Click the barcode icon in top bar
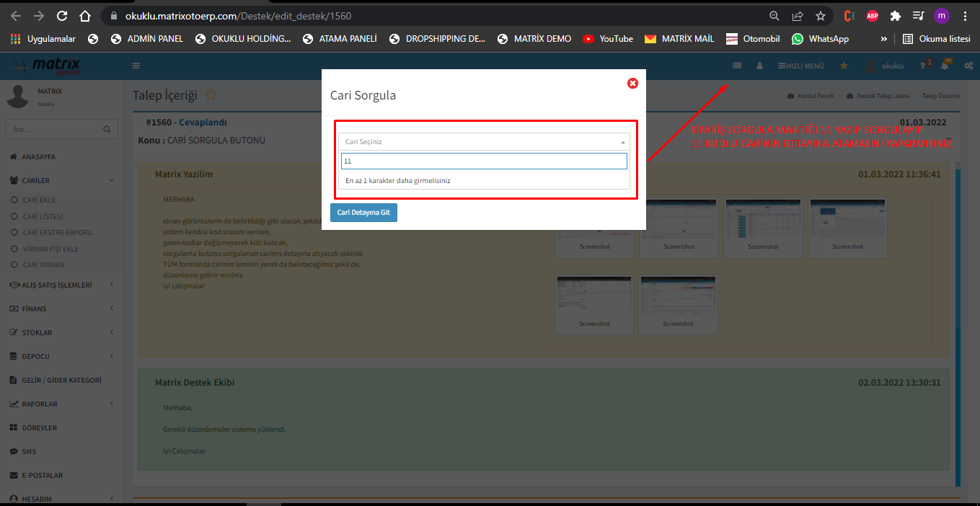This screenshot has height=506, width=980. pos(736,66)
